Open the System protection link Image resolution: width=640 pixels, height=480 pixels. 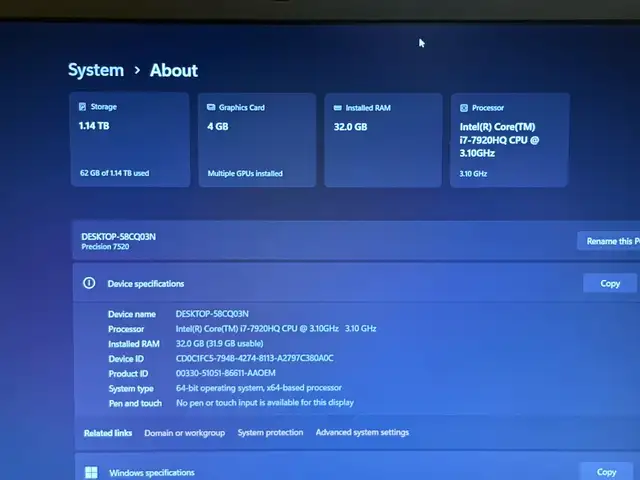270,432
